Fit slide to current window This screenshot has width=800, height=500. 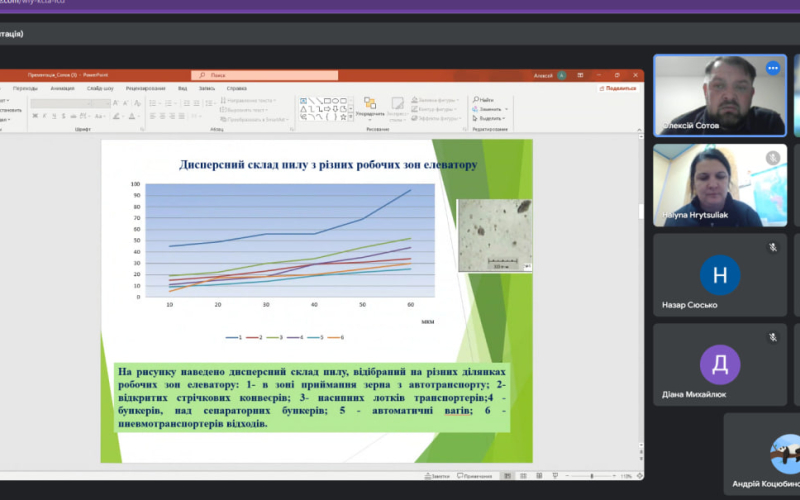coord(640,476)
